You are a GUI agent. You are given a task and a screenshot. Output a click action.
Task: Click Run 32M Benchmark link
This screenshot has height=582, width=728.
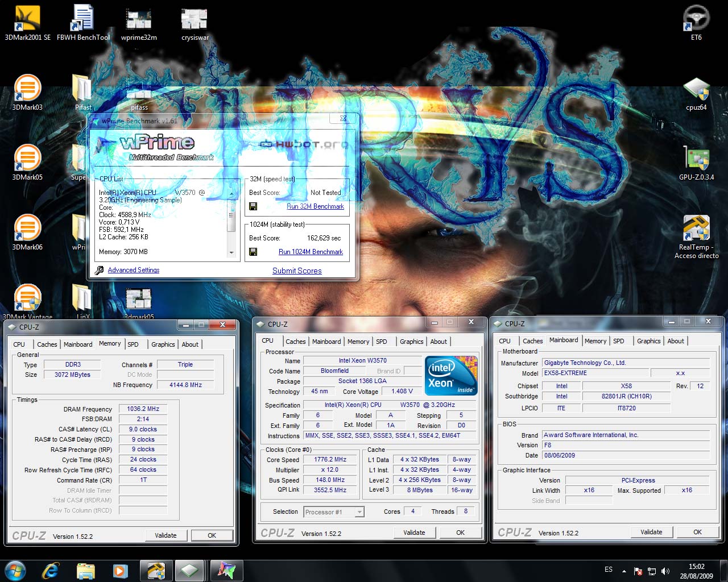pyautogui.click(x=315, y=206)
